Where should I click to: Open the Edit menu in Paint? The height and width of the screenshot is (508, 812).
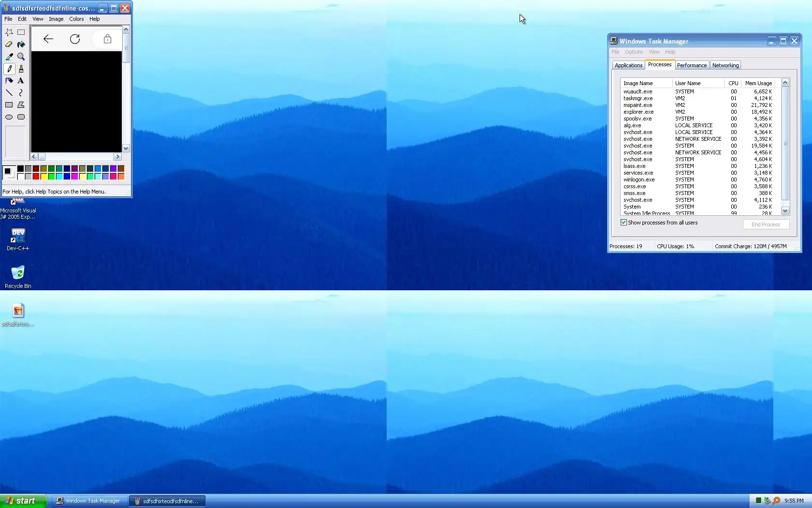pos(22,19)
